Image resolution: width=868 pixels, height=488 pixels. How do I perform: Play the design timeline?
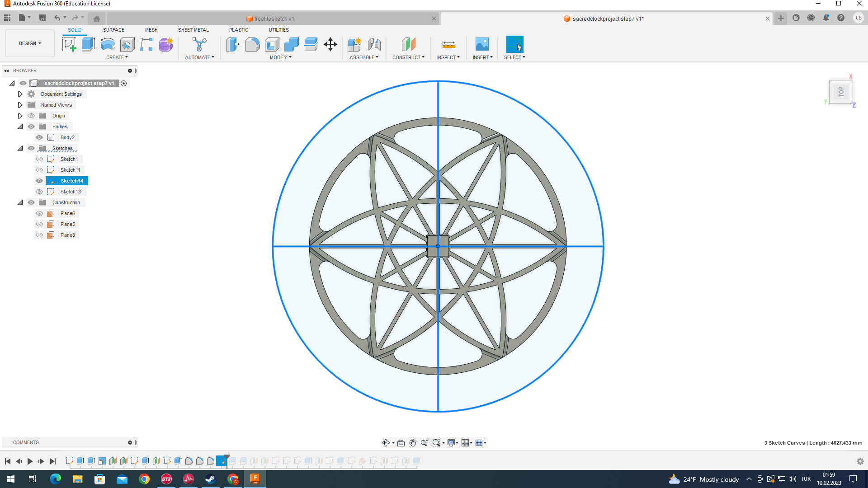tap(30, 461)
